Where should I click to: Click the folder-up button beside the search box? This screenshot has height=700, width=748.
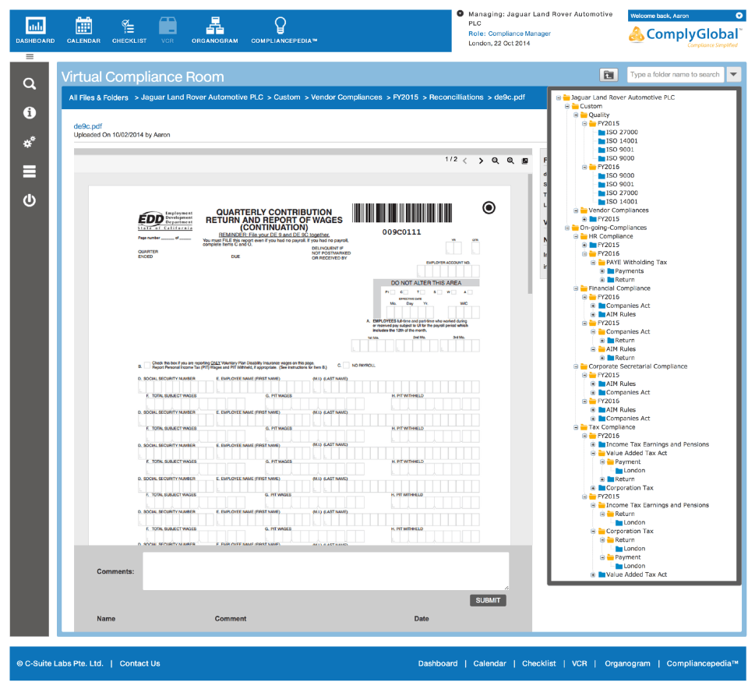(609, 75)
